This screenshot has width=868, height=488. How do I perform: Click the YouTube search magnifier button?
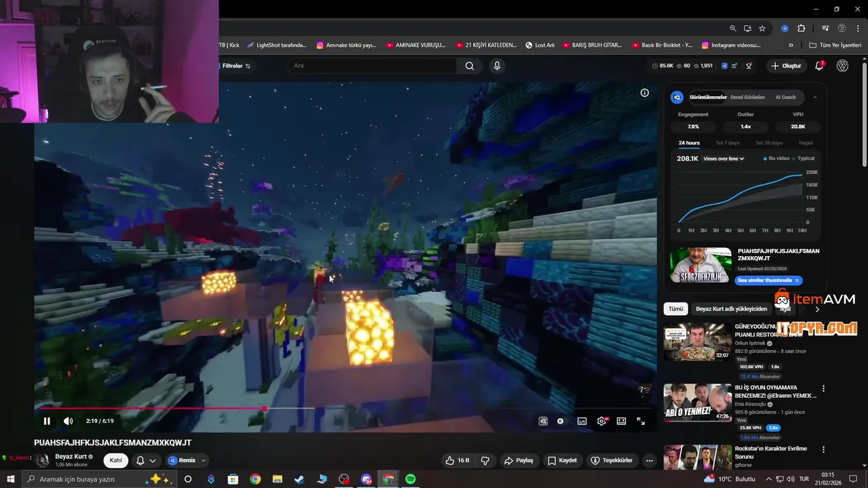point(470,66)
